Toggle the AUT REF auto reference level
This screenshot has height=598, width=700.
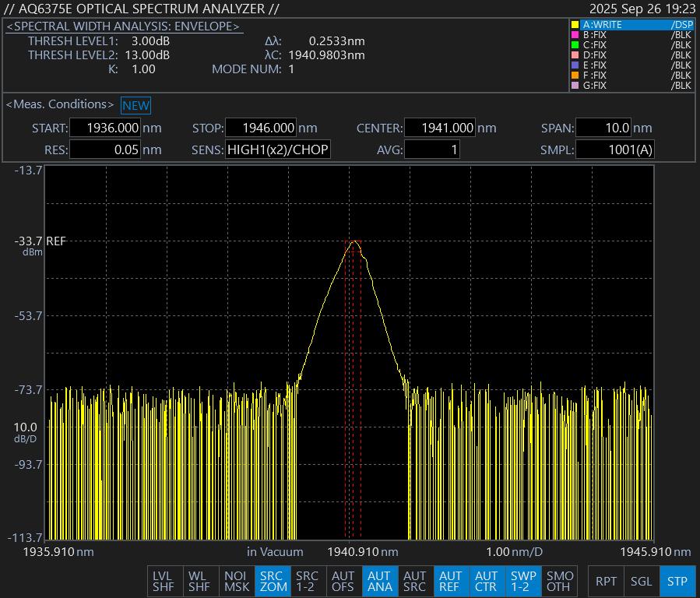point(451,581)
